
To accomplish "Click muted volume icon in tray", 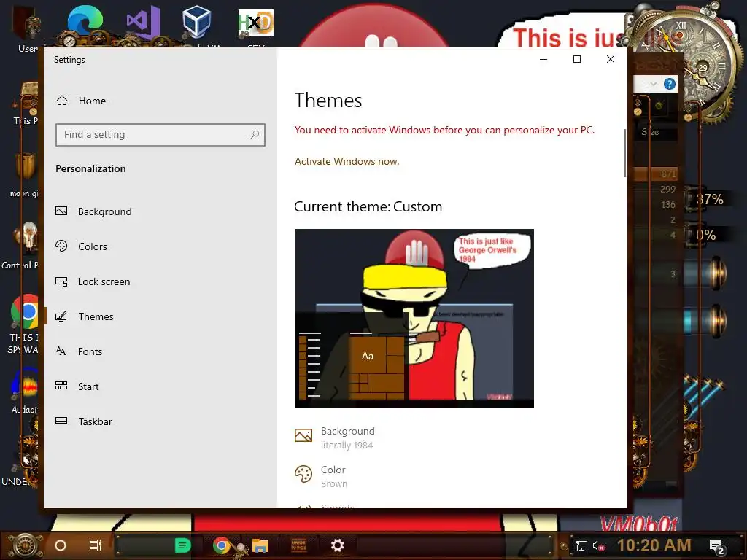I will point(598,545).
